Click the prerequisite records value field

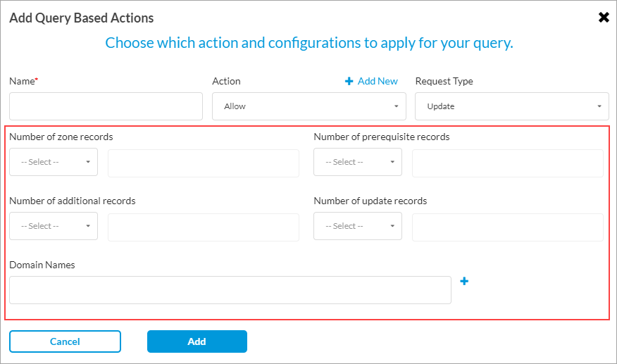507,163
